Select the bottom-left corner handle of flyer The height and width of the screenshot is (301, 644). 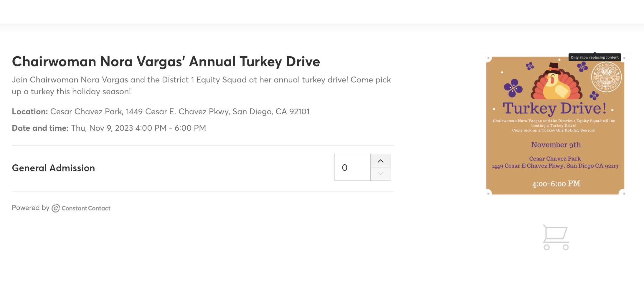click(488, 193)
